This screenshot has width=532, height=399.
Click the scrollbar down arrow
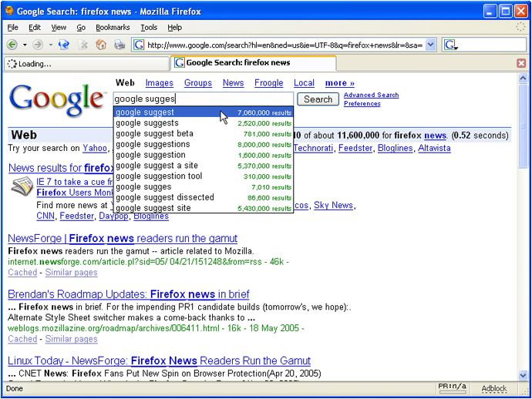pos(523,375)
